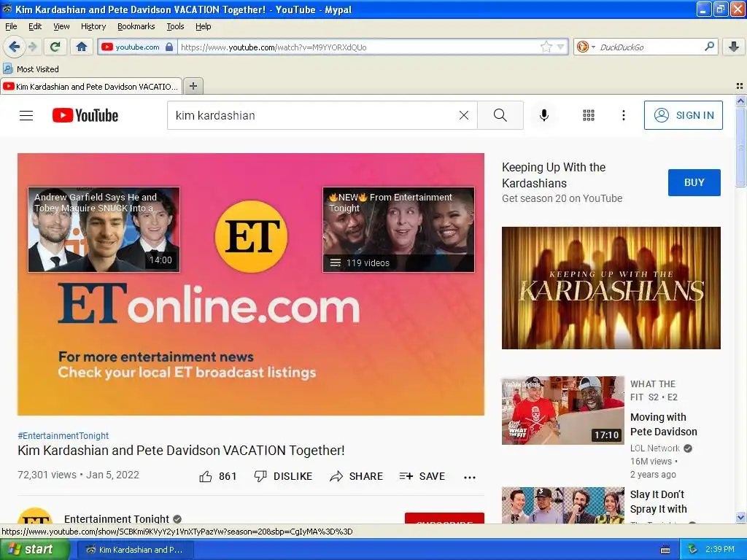Viewport: 747px width, 560px height.
Task: Go forward with the browser forward arrow
Action: [x=32, y=47]
